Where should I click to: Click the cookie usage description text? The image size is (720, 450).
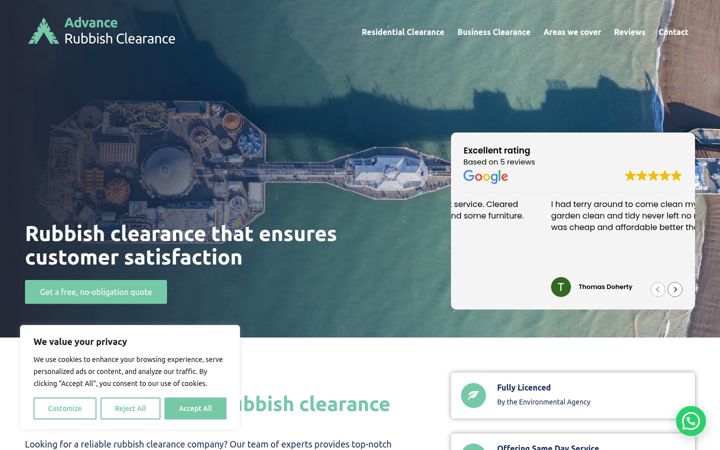pyautogui.click(x=128, y=371)
